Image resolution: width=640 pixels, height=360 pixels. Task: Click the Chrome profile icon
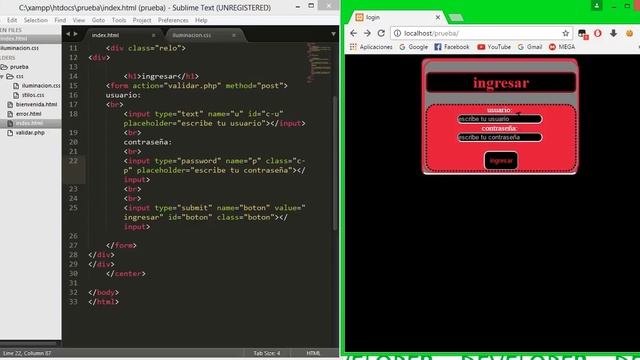click(x=597, y=6)
